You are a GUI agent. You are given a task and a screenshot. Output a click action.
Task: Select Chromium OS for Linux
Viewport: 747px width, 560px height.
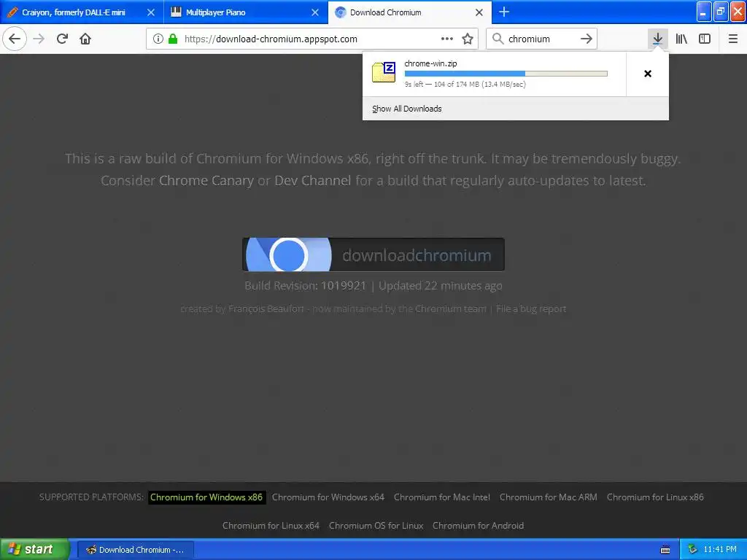pyautogui.click(x=376, y=526)
